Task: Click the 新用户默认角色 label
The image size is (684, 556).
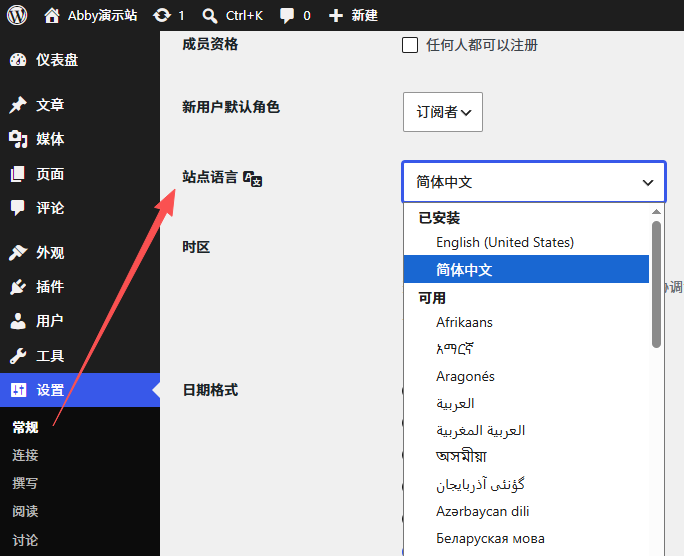Action: (x=231, y=107)
